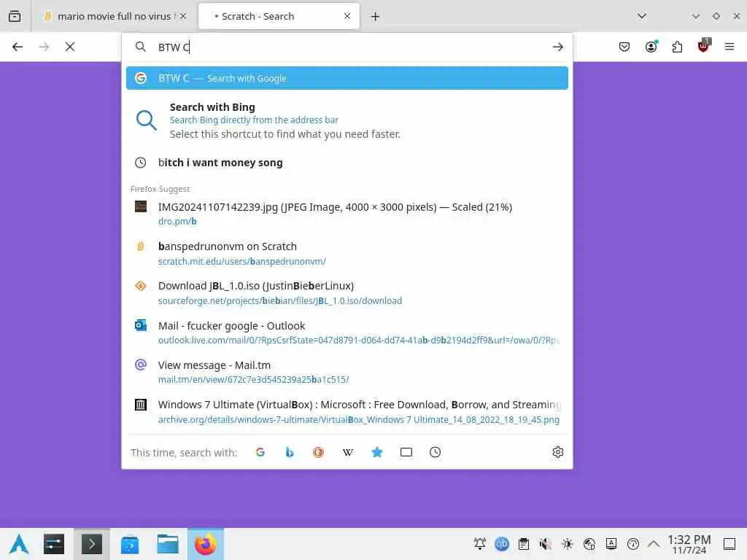Screen dimensions: 747x560
Task: Open Save to Pocket icon
Action: tap(624, 47)
